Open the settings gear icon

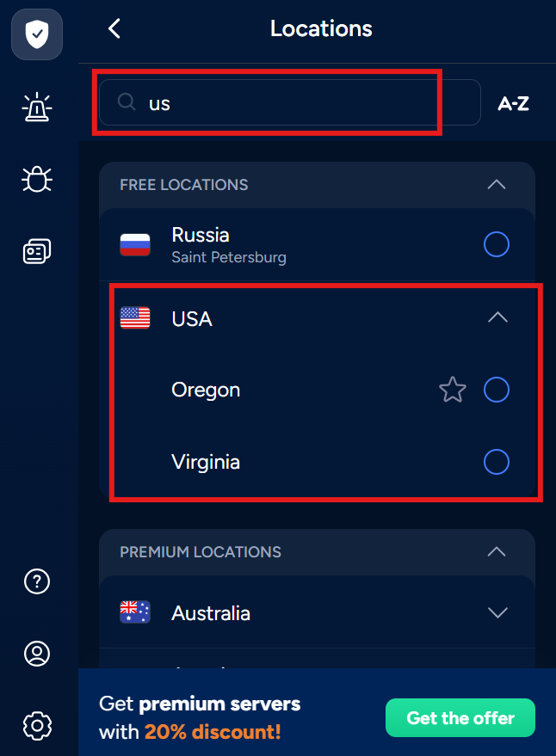tap(36, 726)
